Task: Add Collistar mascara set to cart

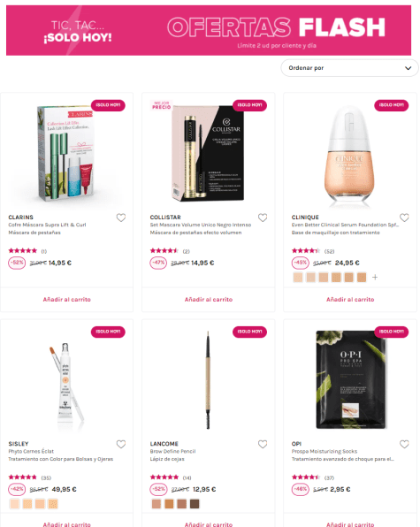Action: (209, 299)
